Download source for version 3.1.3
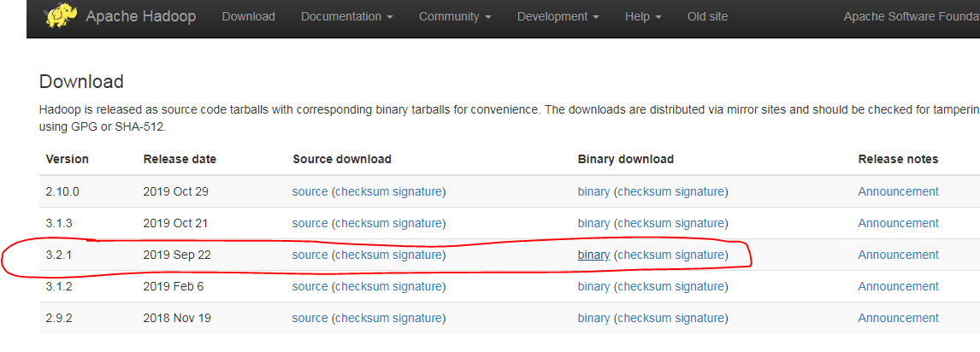Viewport: 980px width, 352px height. [x=310, y=223]
